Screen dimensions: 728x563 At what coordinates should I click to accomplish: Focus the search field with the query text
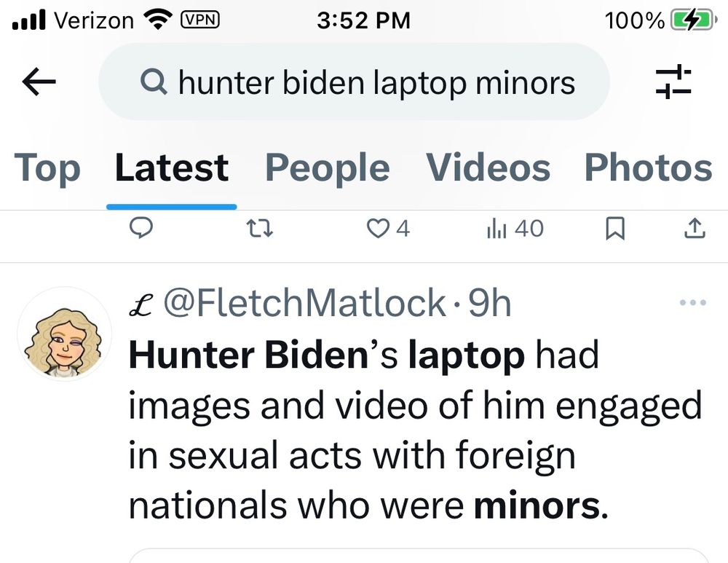pyautogui.click(x=376, y=82)
